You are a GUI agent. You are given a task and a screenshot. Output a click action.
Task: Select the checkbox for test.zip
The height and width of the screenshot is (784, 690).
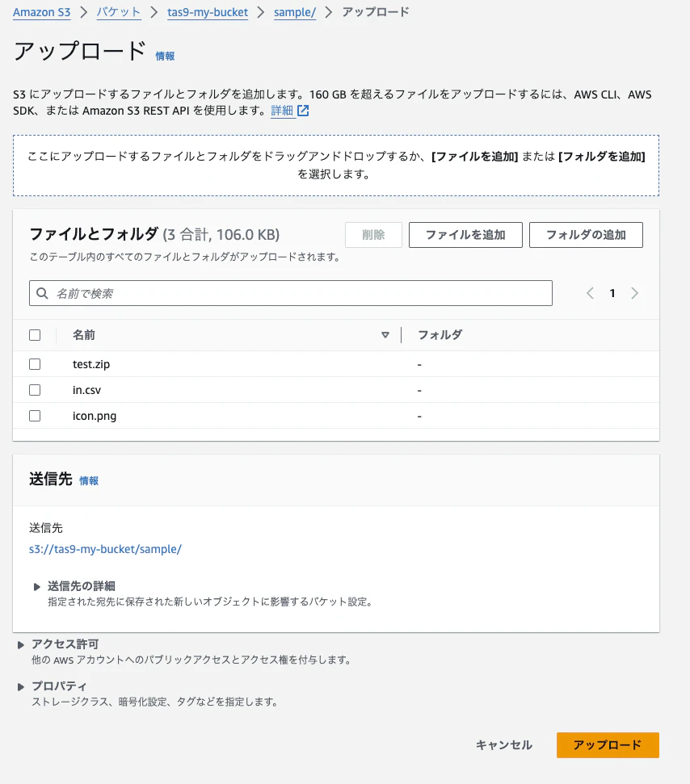click(x=35, y=364)
